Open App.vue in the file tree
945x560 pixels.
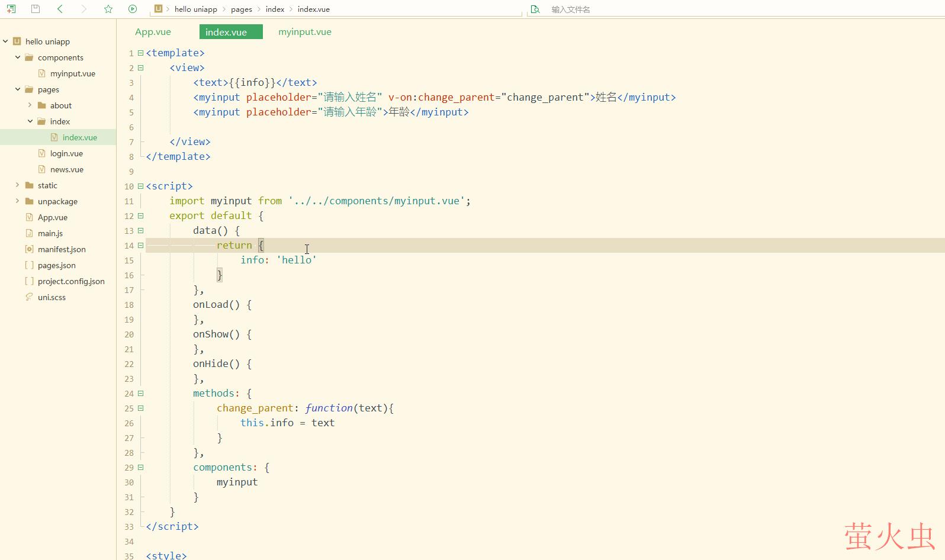tap(53, 217)
